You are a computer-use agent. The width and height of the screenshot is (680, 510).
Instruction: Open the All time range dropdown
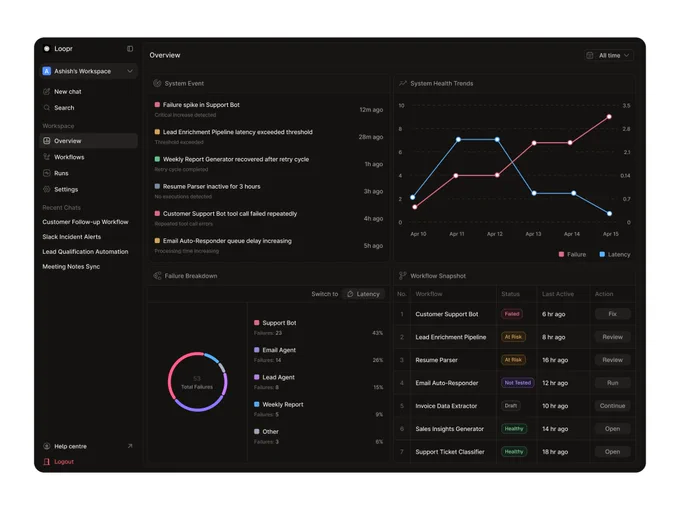[609, 56]
